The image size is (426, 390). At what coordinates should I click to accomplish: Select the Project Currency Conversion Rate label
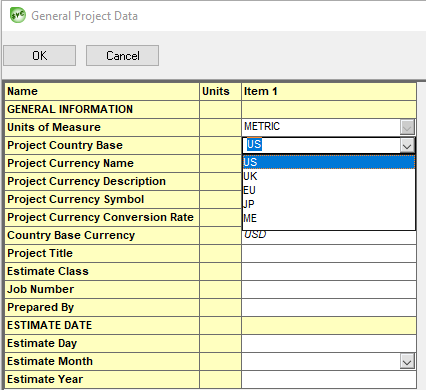101,217
